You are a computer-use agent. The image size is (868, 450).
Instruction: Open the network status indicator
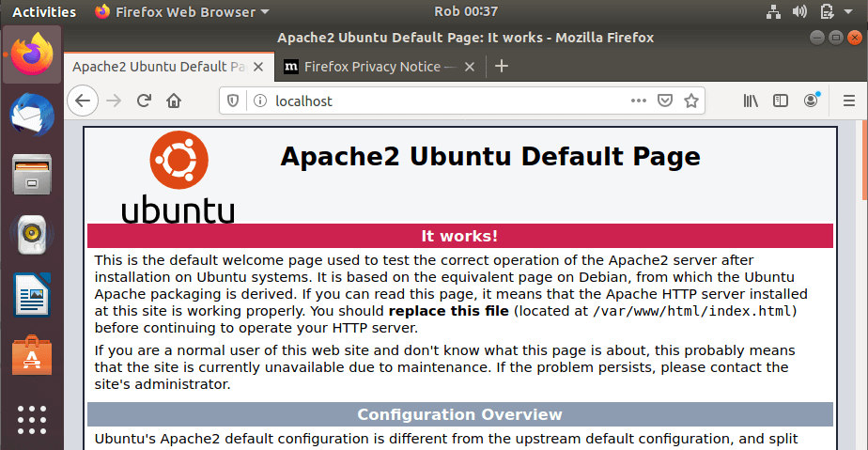tap(773, 11)
